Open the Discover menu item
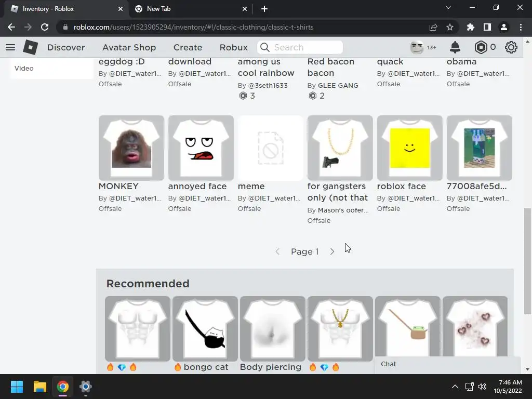 tap(66, 47)
